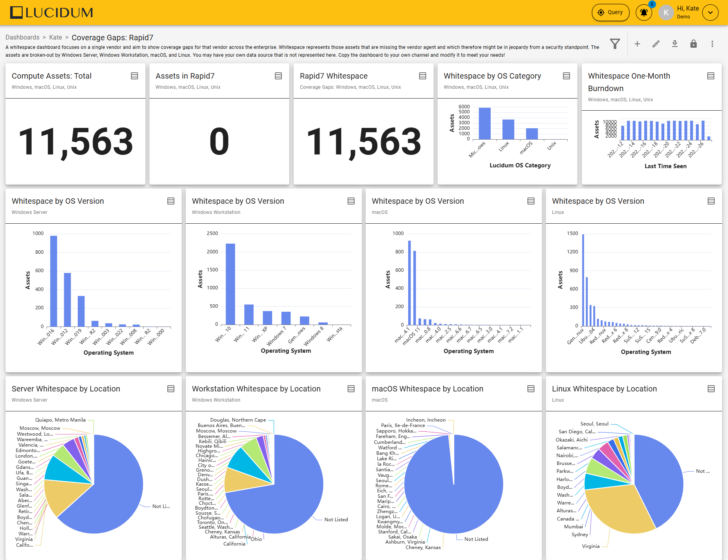The width and height of the screenshot is (728, 560).
Task: Select Win 11 bar in Workstation chart
Action: [x=249, y=315]
